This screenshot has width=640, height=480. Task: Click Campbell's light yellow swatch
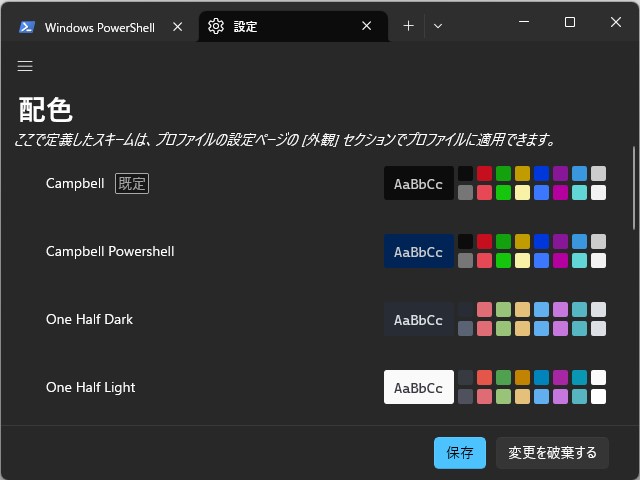(522, 192)
